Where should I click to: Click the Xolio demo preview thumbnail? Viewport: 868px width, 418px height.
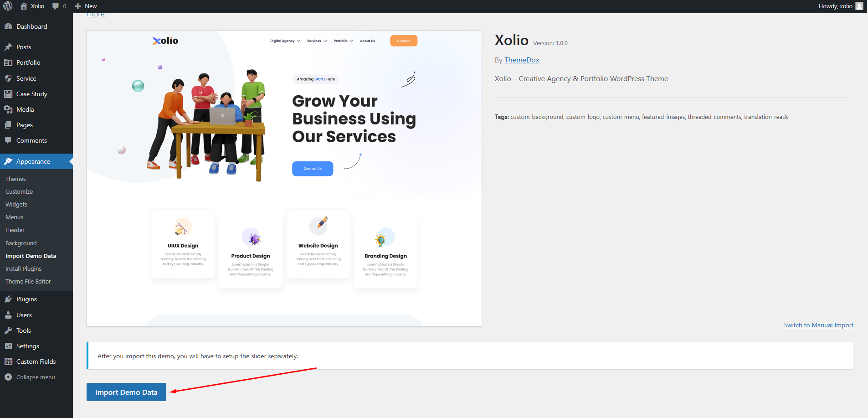click(284, 178)
